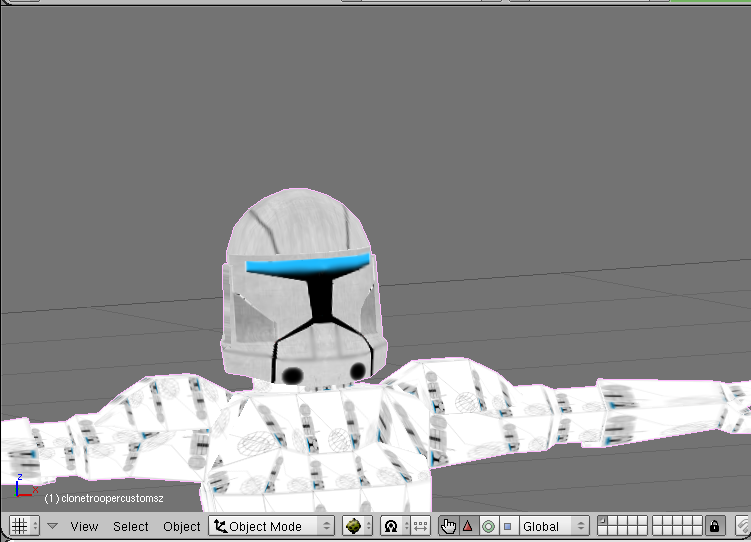Viewport: 751px width, 542px height.
Task: Select the scale manipulator blue square
Action: [x=508, y=526]
